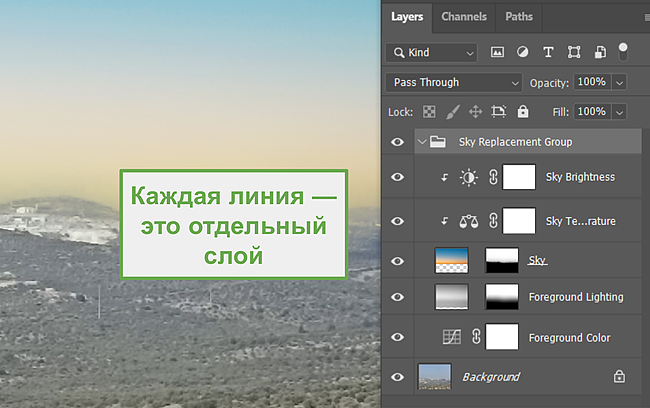Image resolution: width=650 pixels, height=408 pixels.
Task: Filter layers by pixel layer icon
Action: 497,52
